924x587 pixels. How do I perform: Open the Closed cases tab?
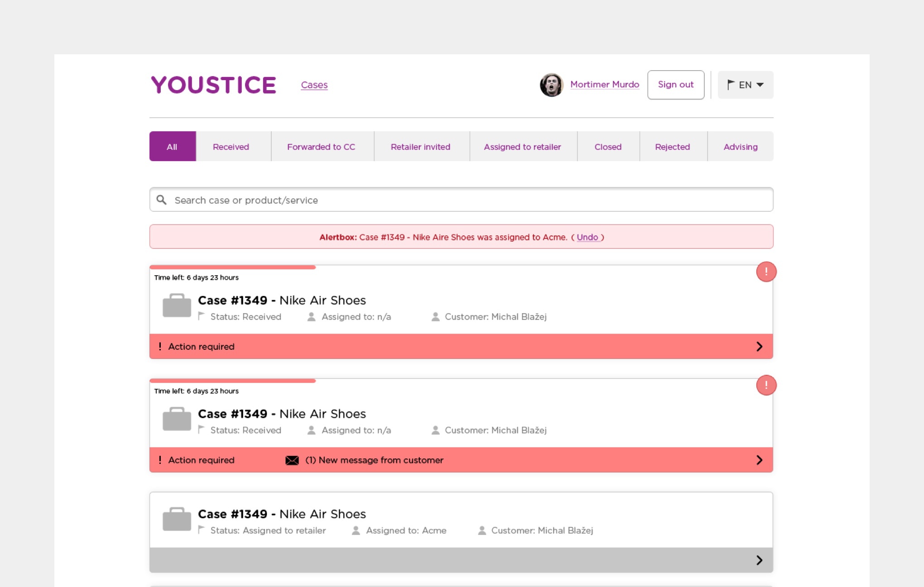607,146
